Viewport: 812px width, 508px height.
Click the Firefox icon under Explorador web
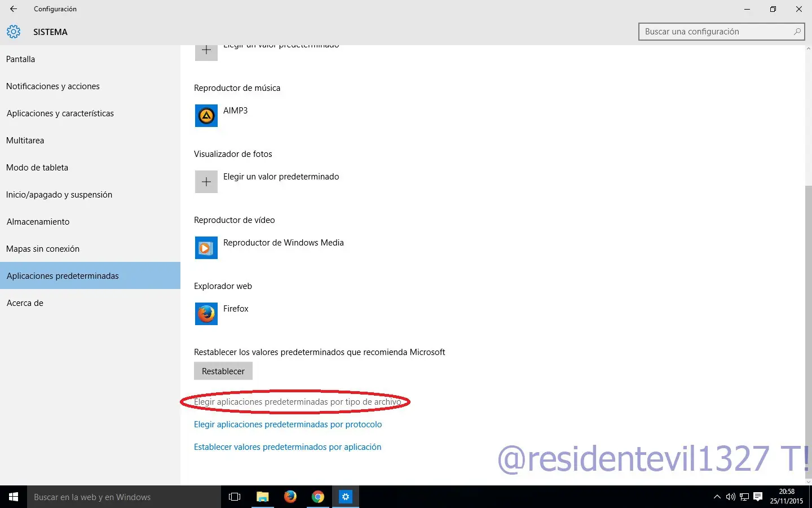206,314
